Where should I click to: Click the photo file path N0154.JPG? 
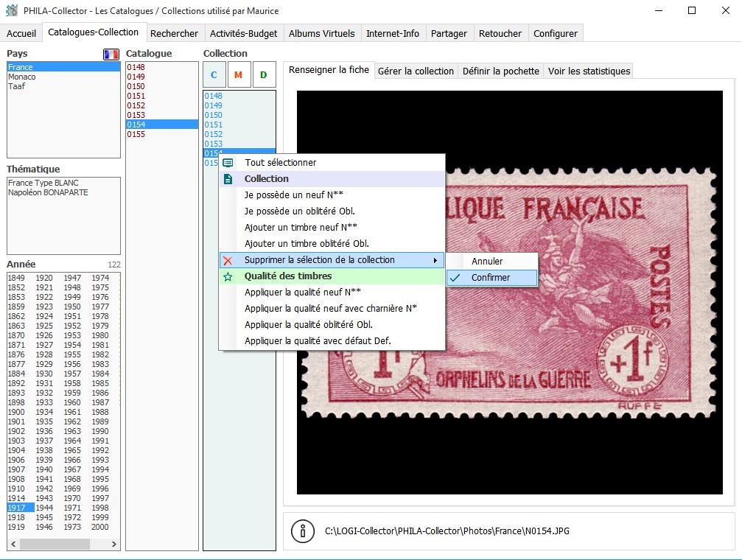pos(447,531)
